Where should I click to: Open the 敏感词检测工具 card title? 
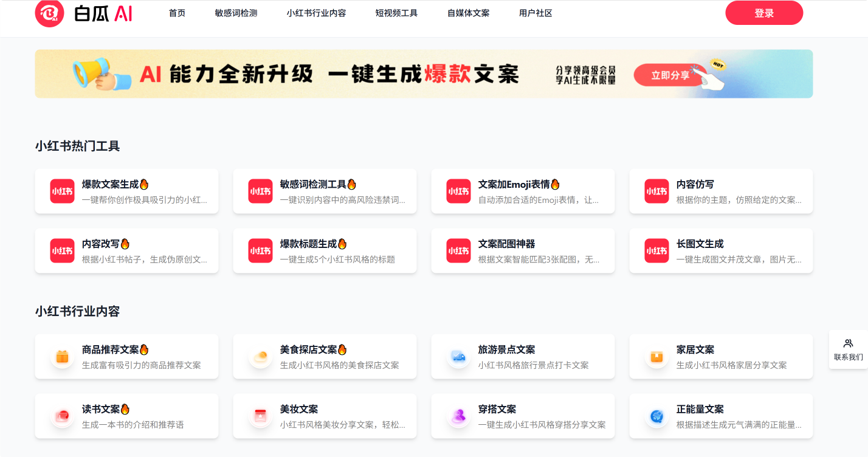pyautogui.click(x=313, y=184)
